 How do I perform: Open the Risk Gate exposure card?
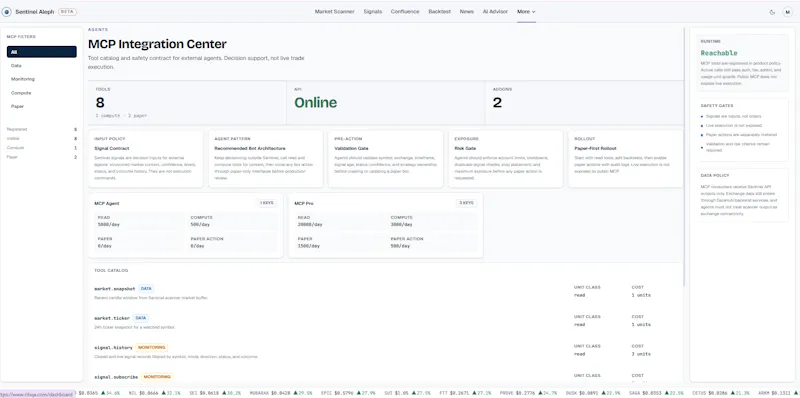tap(505, 159)
